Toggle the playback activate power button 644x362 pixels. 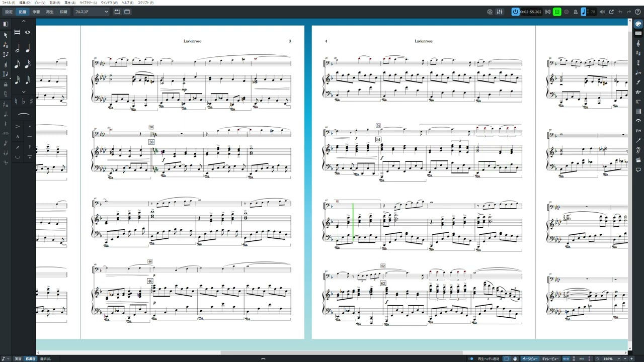click(x=515, y=12)
